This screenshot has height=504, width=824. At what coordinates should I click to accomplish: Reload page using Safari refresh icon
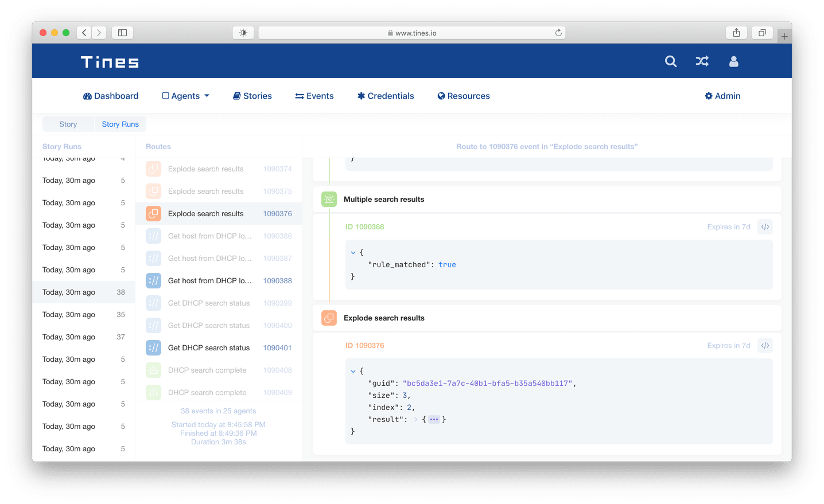558,33
